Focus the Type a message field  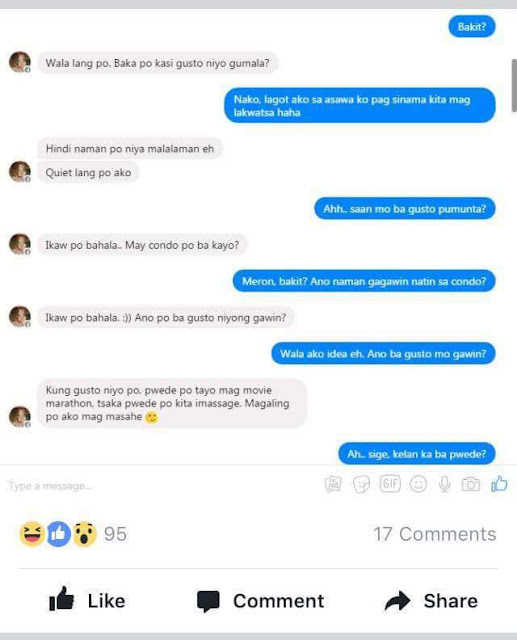[x=163, y=486]
